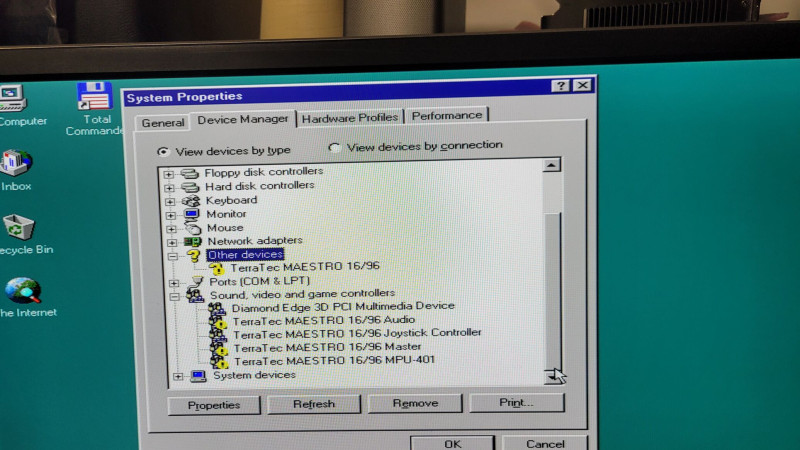This screenshot has height=450, width=800.
Task: Click the Print... button
Action: [516, 403]
